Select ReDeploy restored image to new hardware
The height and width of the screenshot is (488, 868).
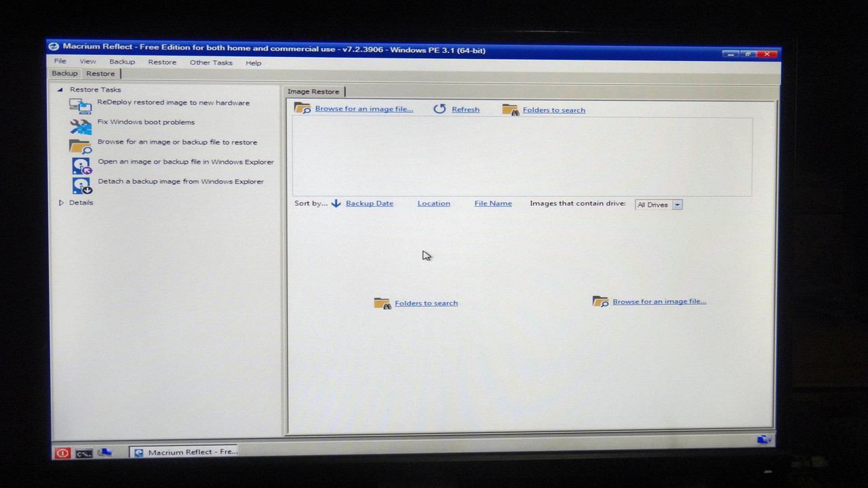(174, 103)
